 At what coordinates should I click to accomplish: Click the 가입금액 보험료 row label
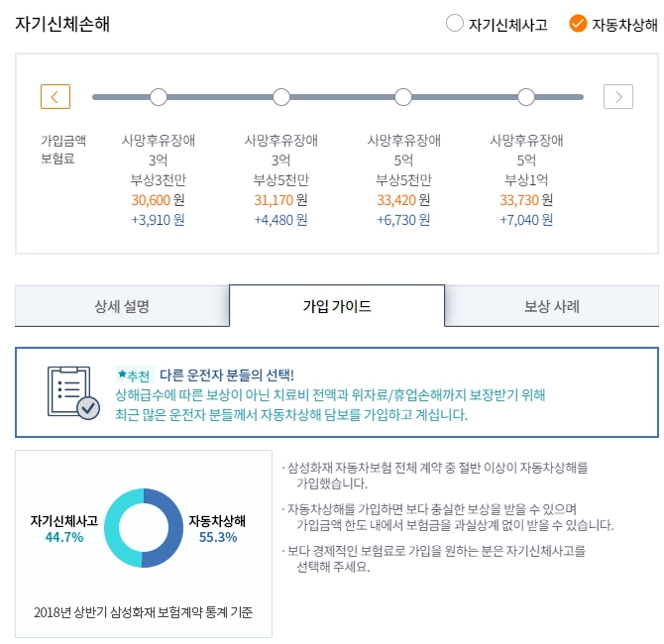point(63,149)
